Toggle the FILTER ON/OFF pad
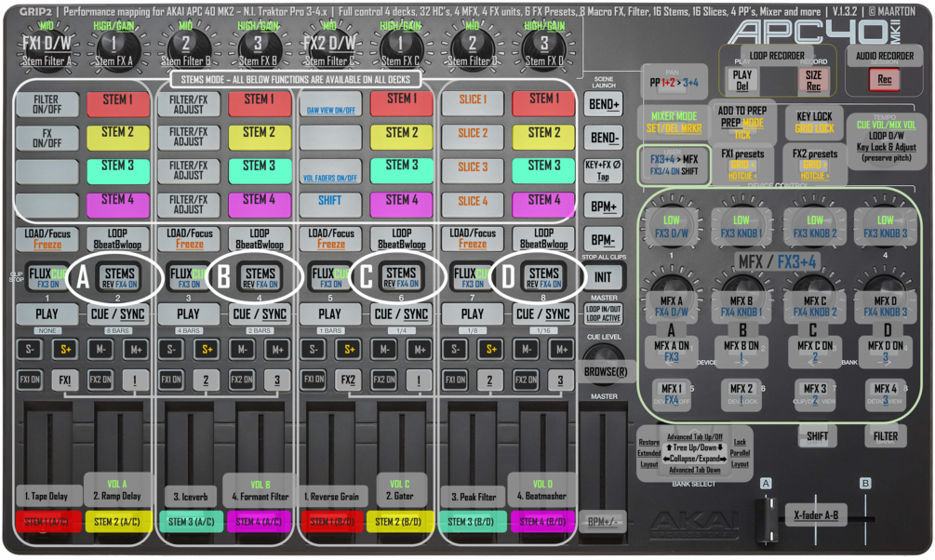The image size is (935, 560). pos(47,104)
